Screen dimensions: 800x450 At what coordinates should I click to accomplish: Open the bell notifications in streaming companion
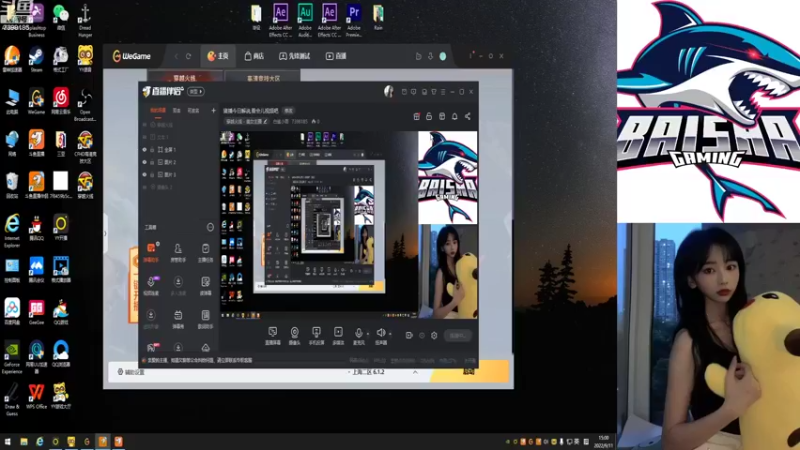point(455,116)
